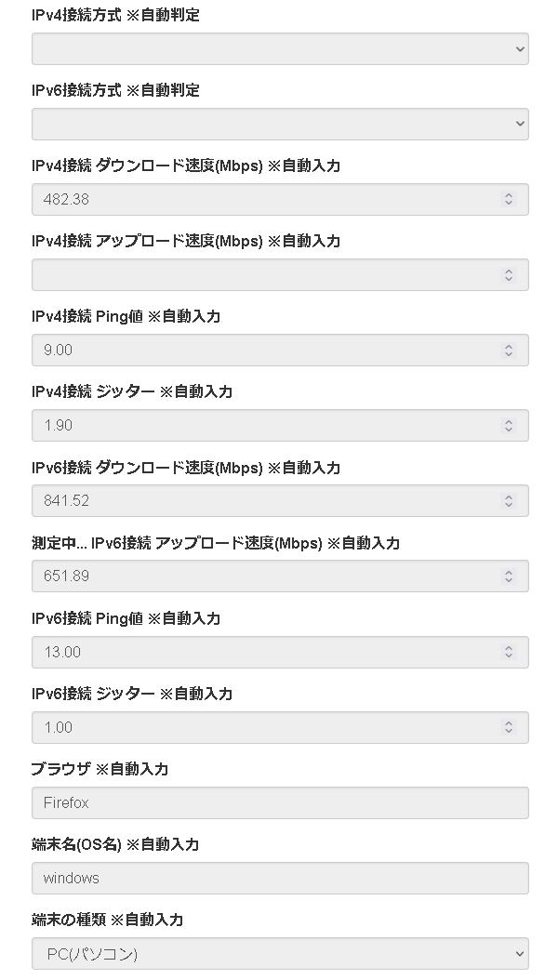This screenshot has height=980, width=558.
Task: Click the IPv6 Ping field showing 13.00
Action: click(x=260, y=652)
